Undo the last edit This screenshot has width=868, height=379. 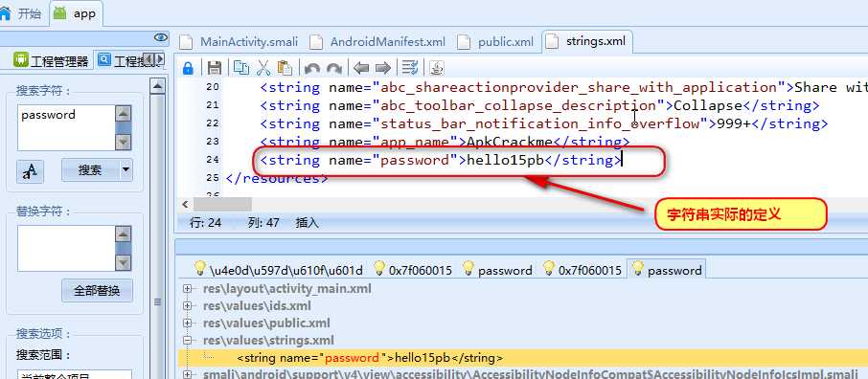312,69
